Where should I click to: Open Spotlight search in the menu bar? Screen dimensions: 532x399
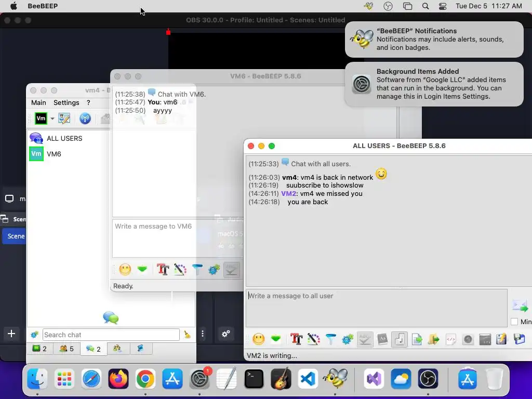425,6
